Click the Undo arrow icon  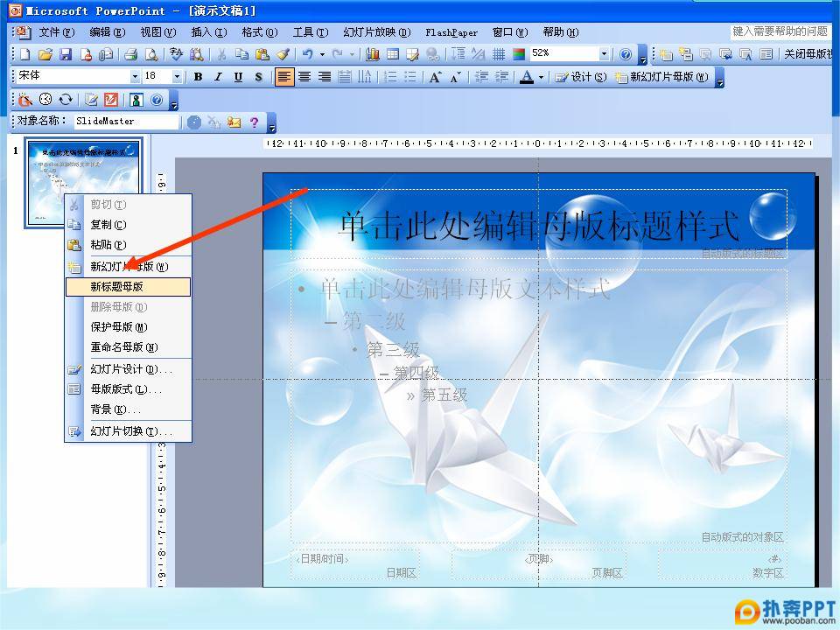click(307, 54)
